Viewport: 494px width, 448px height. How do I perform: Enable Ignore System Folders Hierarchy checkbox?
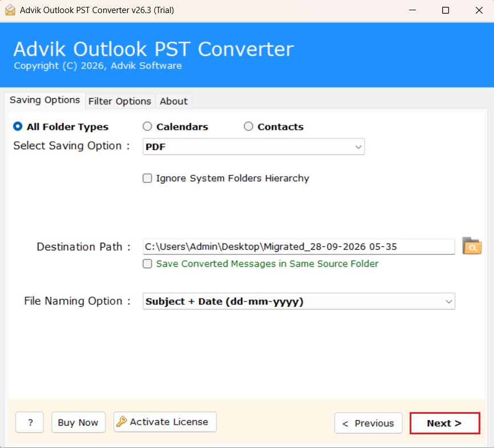click(147, 178)
